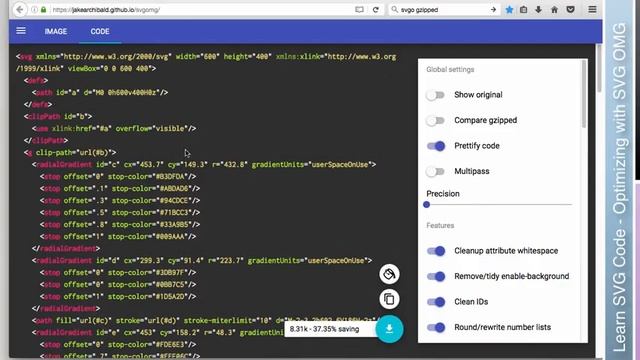The height and width of the screenshot is (360, 640).
Task: Go back with browser back arrow
Action: tap(20, 9)
